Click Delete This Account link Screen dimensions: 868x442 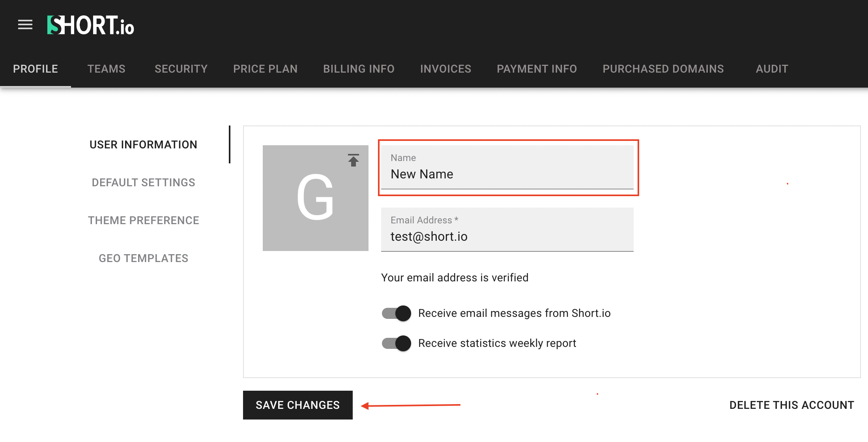click(791, 405)
